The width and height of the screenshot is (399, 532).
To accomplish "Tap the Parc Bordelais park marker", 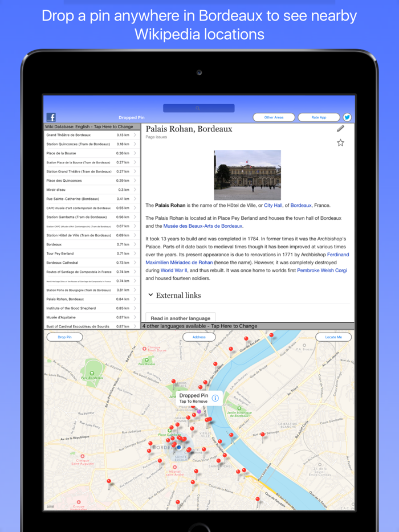I will (92, 373).
